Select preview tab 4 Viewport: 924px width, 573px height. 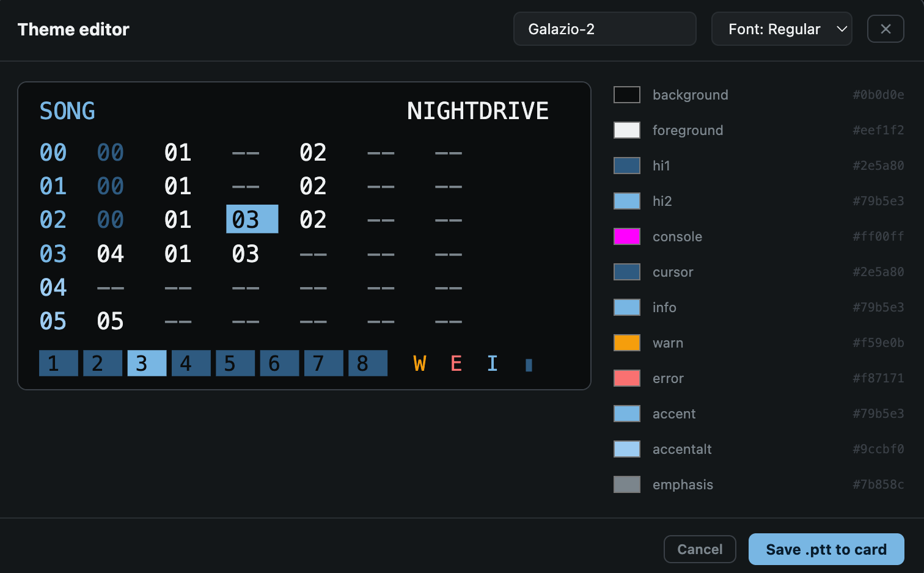point(191,363)
